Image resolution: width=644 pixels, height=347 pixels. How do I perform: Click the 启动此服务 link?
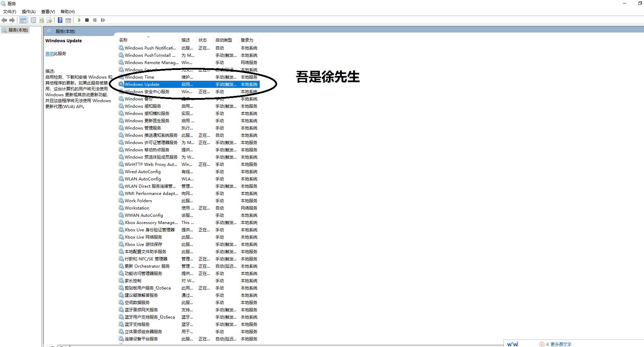(51, 54)
